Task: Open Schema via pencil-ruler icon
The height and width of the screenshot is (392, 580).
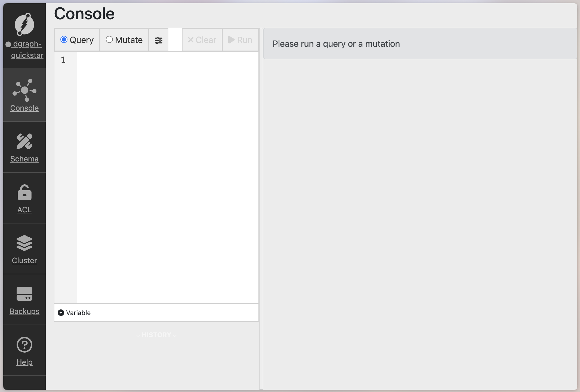Action: tap(24, 141)
